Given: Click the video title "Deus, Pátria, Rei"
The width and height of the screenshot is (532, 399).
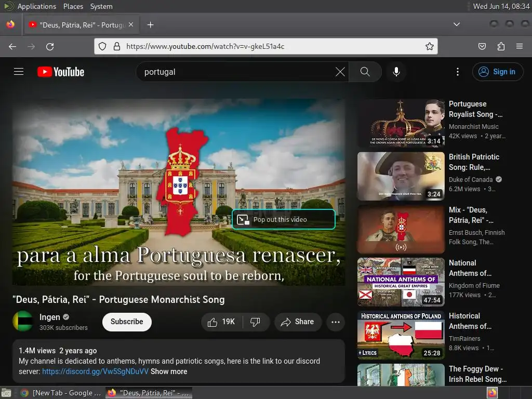Looking at the screenshot, I should 118,300.
